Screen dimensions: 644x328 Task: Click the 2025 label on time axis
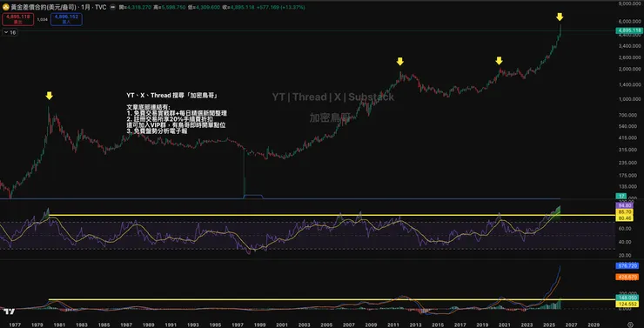pos(550,324)
